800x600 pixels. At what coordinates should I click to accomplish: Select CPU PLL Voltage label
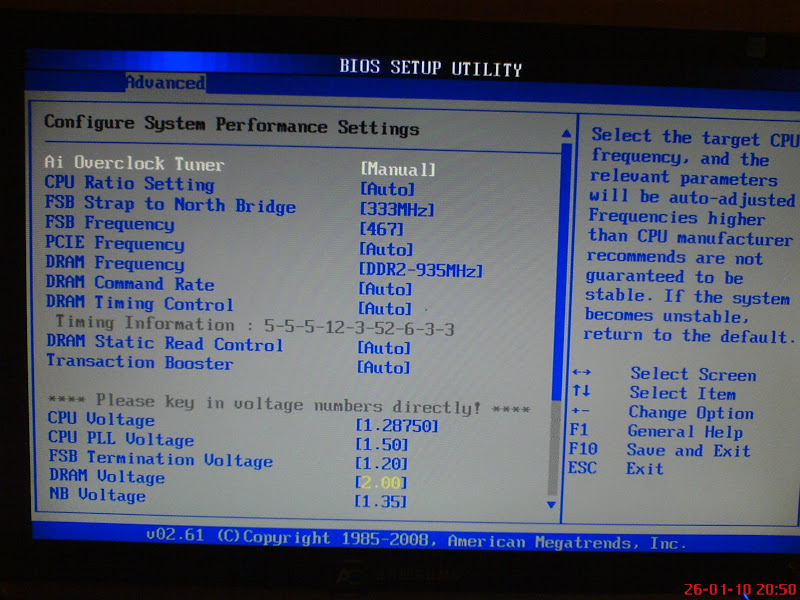[x=121, y=438]
